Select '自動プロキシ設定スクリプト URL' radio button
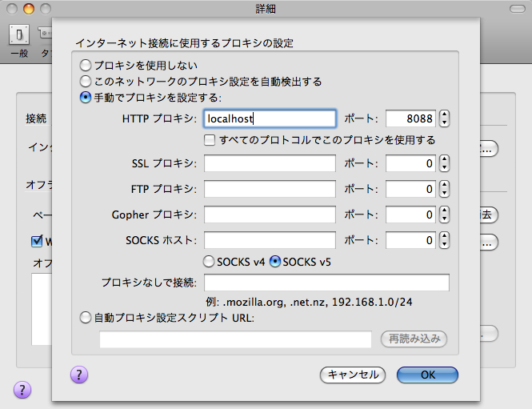 [x=86, y=318]
